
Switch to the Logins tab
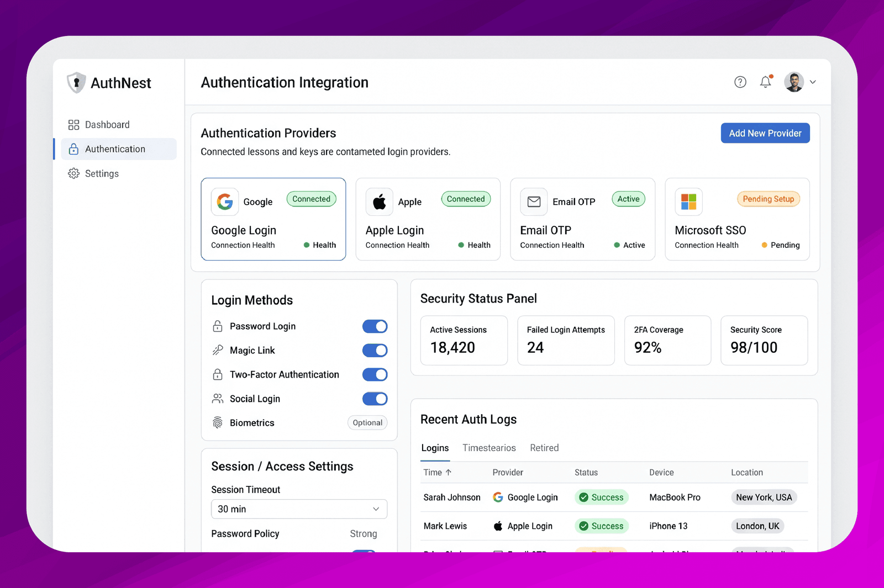pos(435,448)
